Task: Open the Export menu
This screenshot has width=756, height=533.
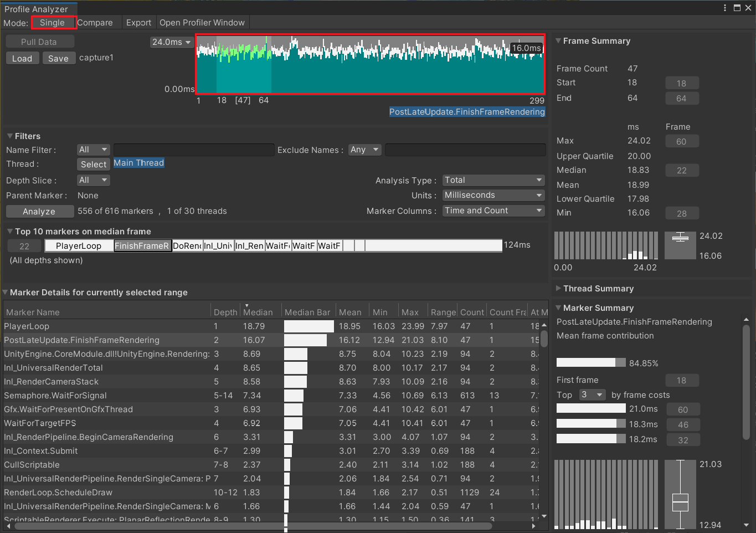Action: point(138,23)
